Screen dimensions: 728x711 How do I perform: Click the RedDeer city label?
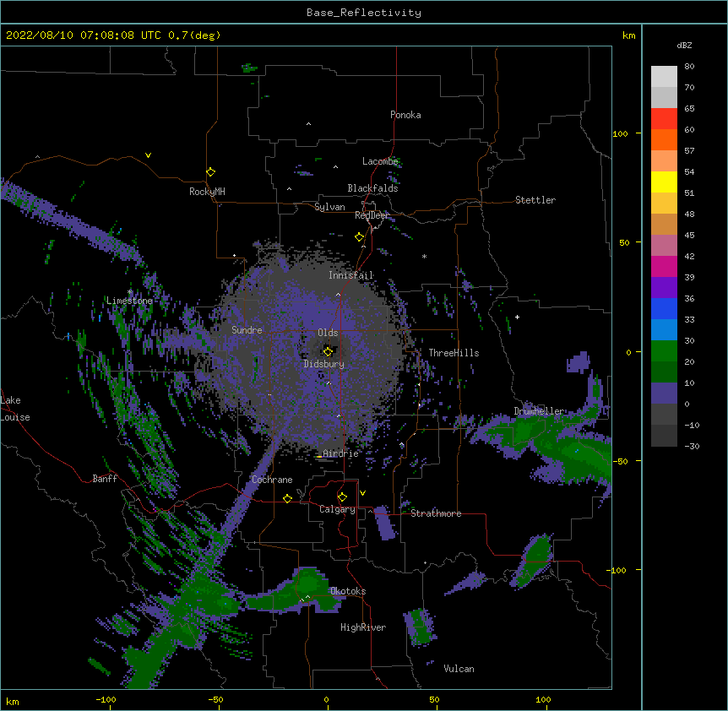tap(372, 215)
